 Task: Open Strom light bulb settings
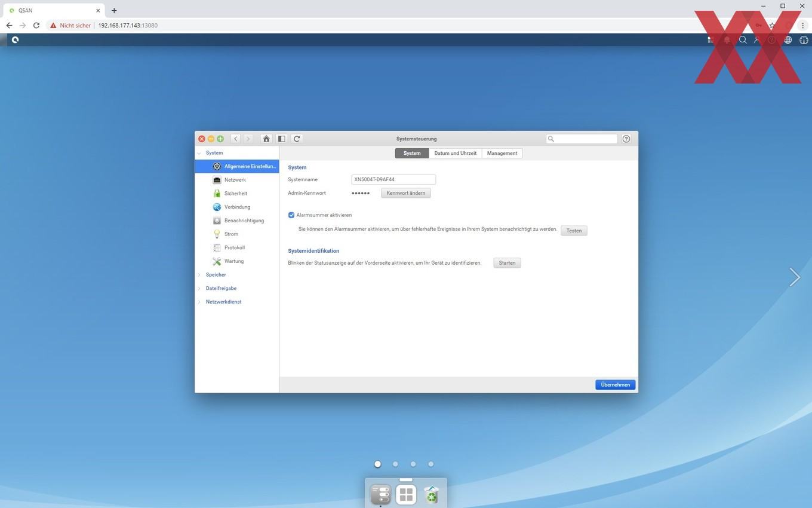click(x=237, y=234)
